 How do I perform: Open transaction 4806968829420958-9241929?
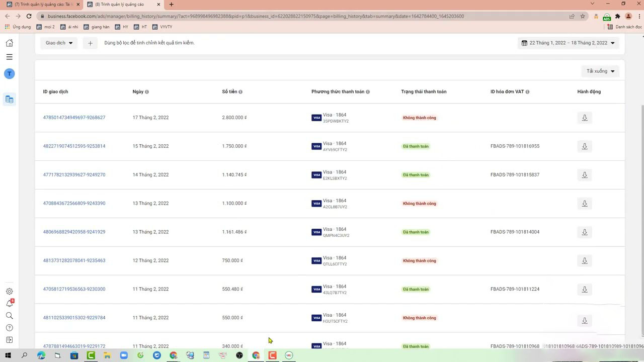click(74, 232)
